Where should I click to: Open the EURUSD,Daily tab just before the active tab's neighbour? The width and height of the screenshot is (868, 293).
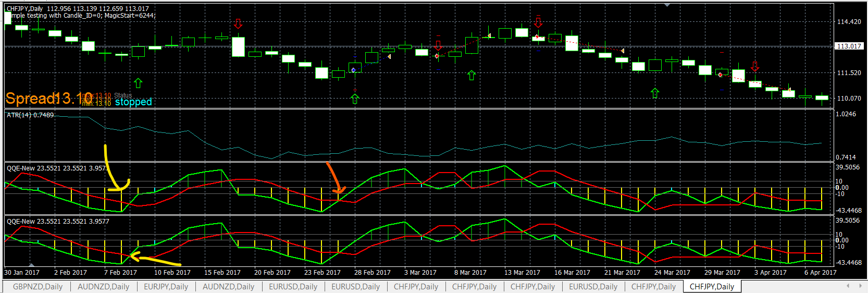(x=593, y=287)
